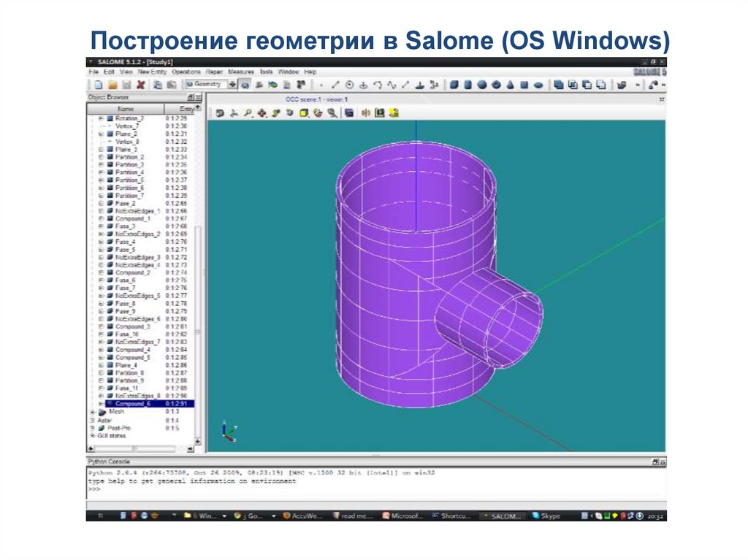Screen dimensions: 748x560
Task: Click the Name column header
Action: click(126, 108)
